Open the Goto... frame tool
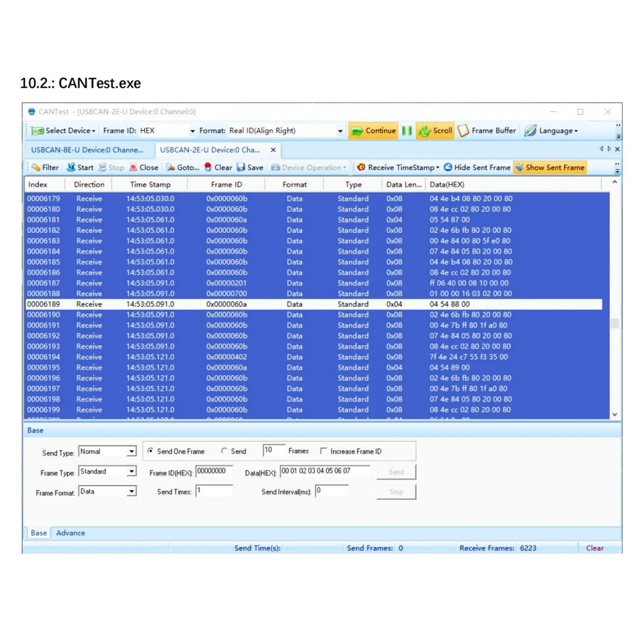 coord(183,167)
